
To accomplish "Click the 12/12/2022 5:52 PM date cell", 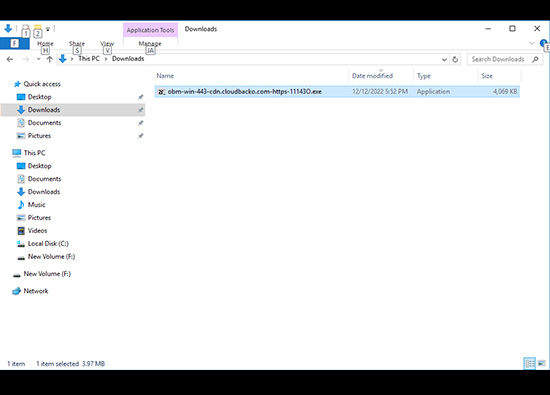I will [380, 92].
